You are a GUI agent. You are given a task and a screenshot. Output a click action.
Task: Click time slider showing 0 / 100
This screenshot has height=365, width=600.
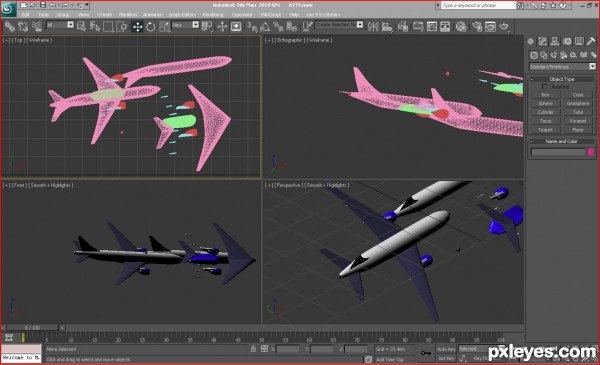coord(33,328)
